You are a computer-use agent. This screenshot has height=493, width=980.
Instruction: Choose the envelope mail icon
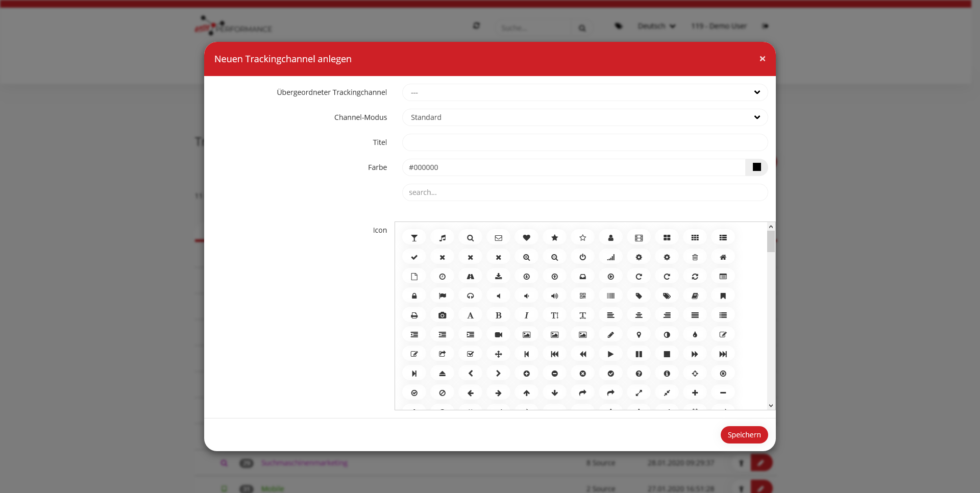(498, 238)
